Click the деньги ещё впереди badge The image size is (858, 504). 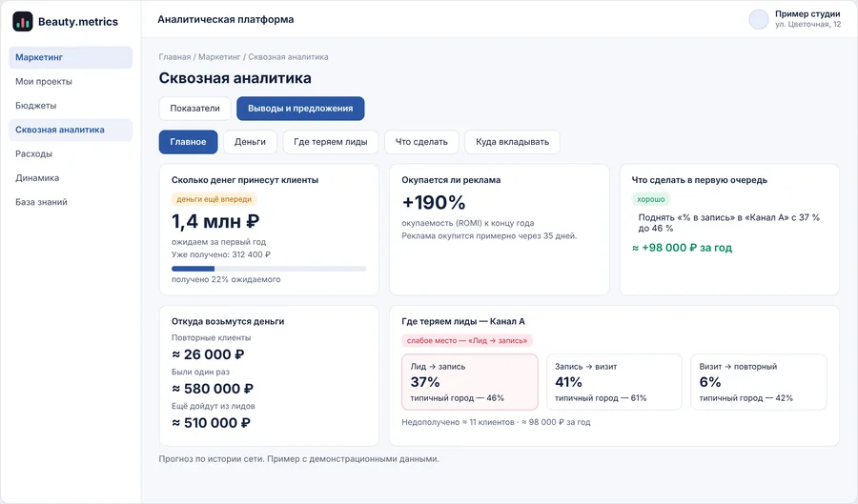click(x=214, y=199)
